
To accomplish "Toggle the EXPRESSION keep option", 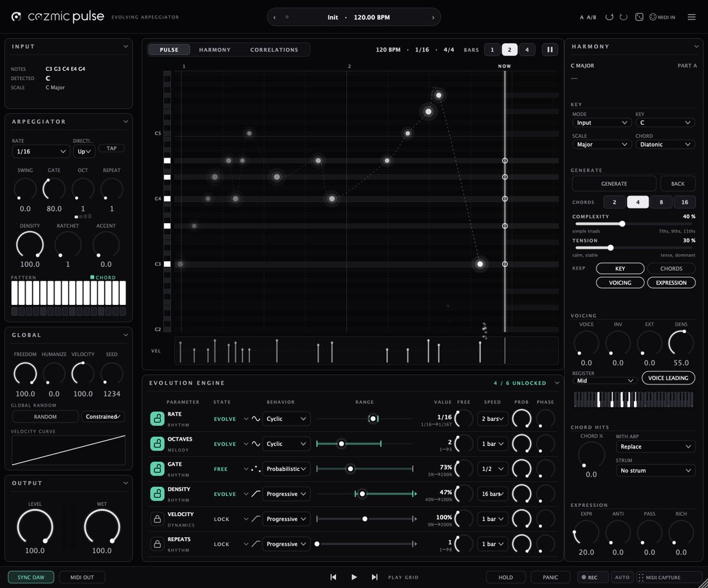I will (x=671, y=282).
